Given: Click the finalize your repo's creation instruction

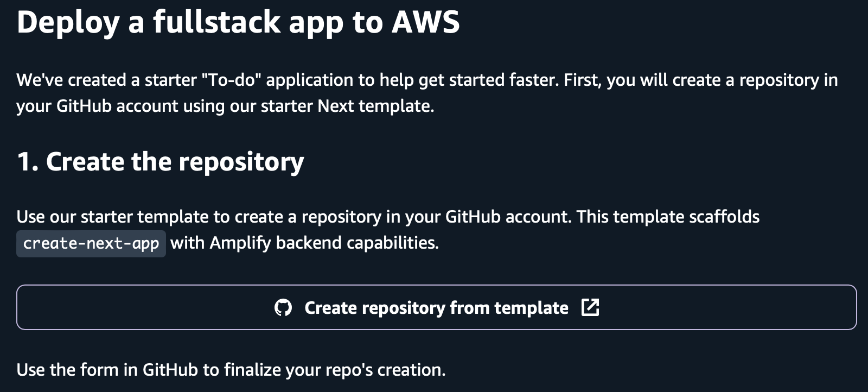Looking at the screenshot, I should click(231, 369).
